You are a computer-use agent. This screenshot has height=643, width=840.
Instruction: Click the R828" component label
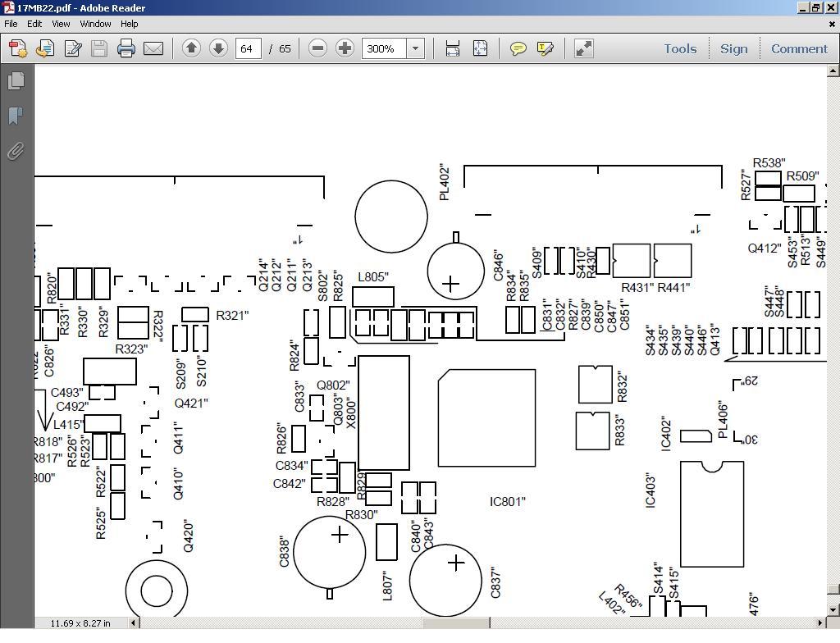[333, 502]
